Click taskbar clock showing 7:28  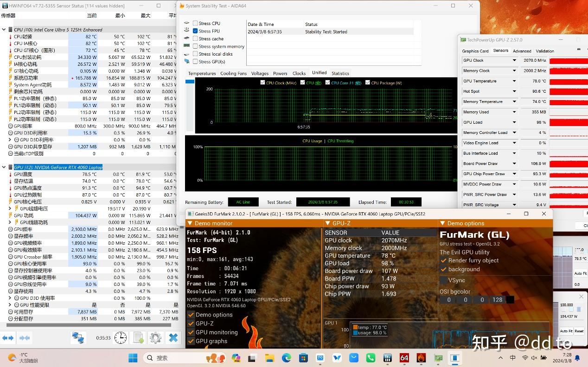pos(562,357)
